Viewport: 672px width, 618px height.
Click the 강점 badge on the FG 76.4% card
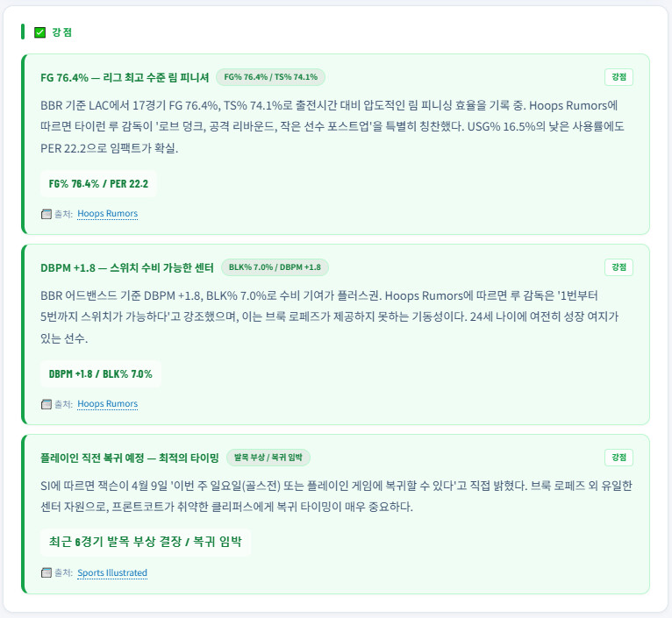[x=618, y=77]
